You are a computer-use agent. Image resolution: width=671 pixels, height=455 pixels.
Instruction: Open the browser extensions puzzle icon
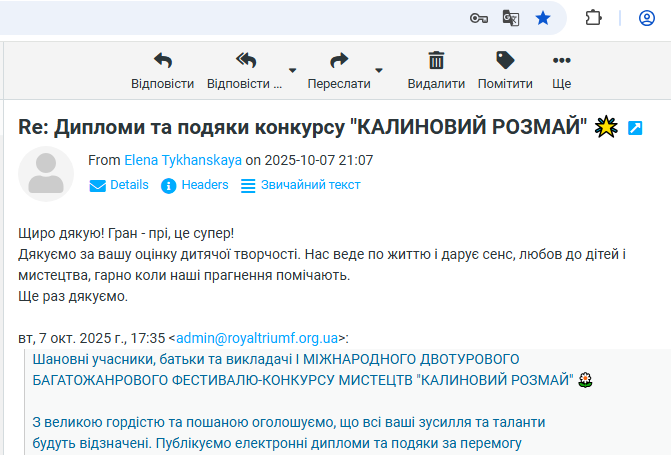pos(594,18)
